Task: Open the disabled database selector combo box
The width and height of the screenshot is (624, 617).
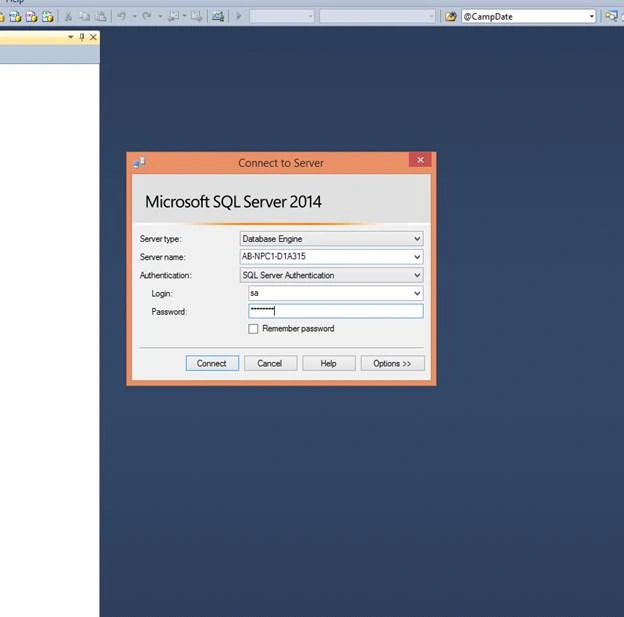Action: (x=282, y=17)
